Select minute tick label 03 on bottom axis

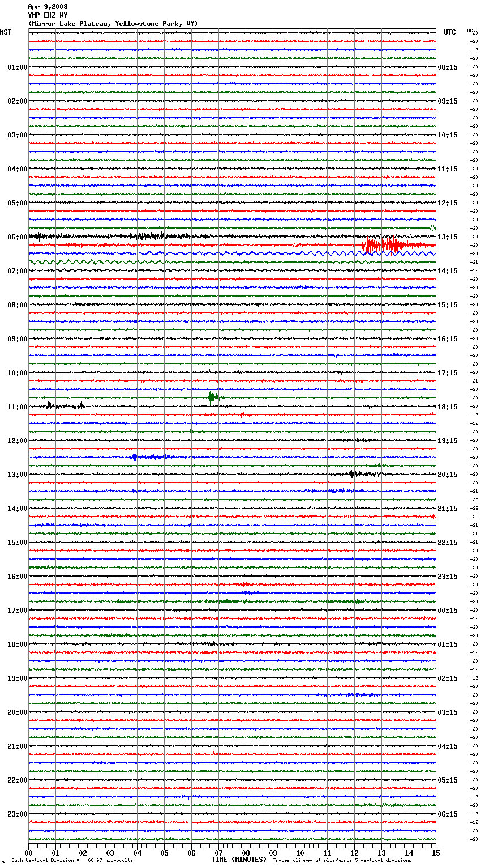(x=110, y=853)
